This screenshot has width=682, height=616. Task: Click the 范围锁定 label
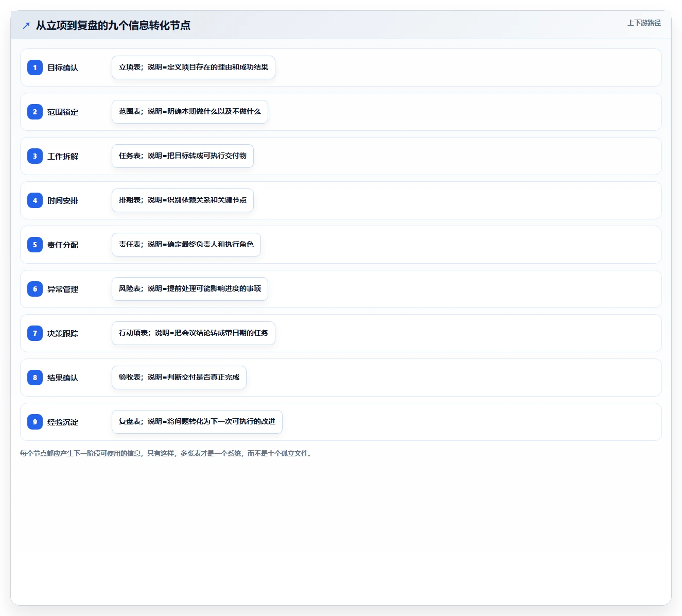pyautogui.click(x=63, y=112)
